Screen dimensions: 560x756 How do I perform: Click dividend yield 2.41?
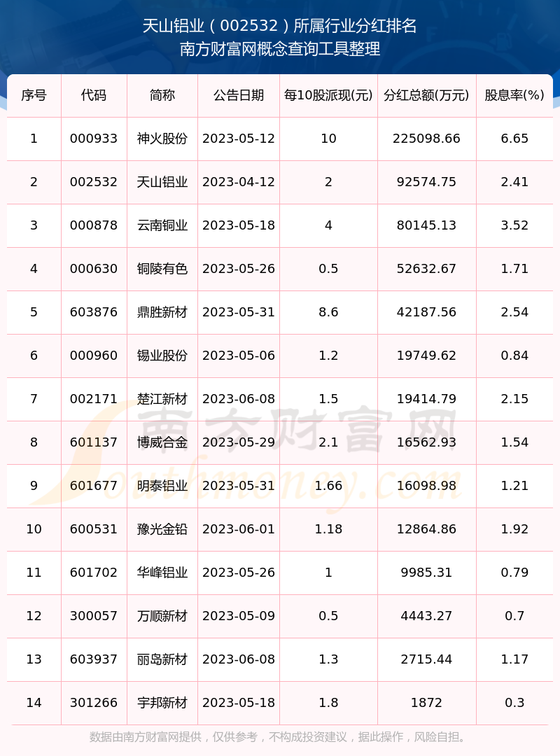pos(514,182)
